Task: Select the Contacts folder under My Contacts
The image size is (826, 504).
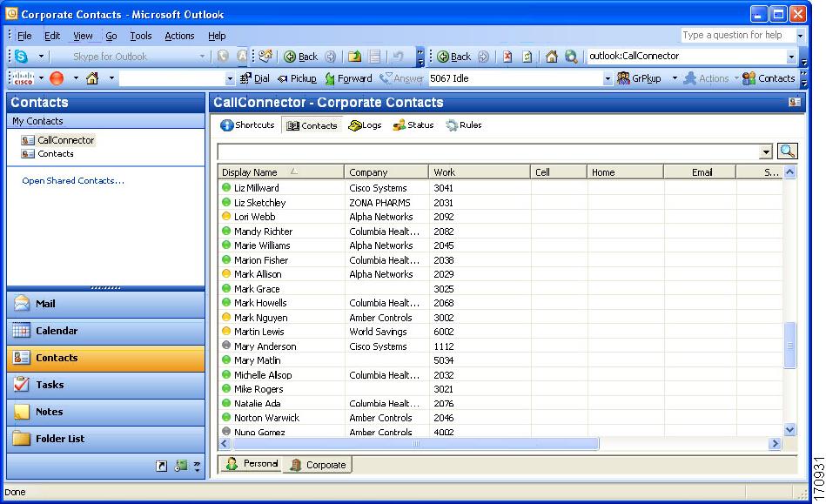Action: click(x=48, y=154)
